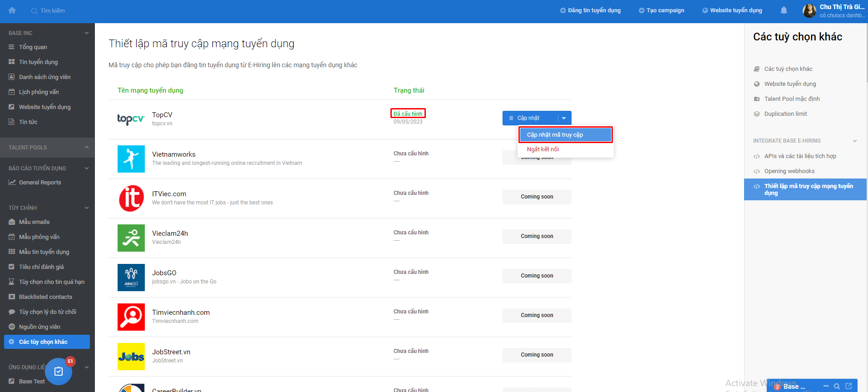
Task: Collapse the ỨNG DỤNG LIÊN section chevron
Action: [x=87, y=367]
